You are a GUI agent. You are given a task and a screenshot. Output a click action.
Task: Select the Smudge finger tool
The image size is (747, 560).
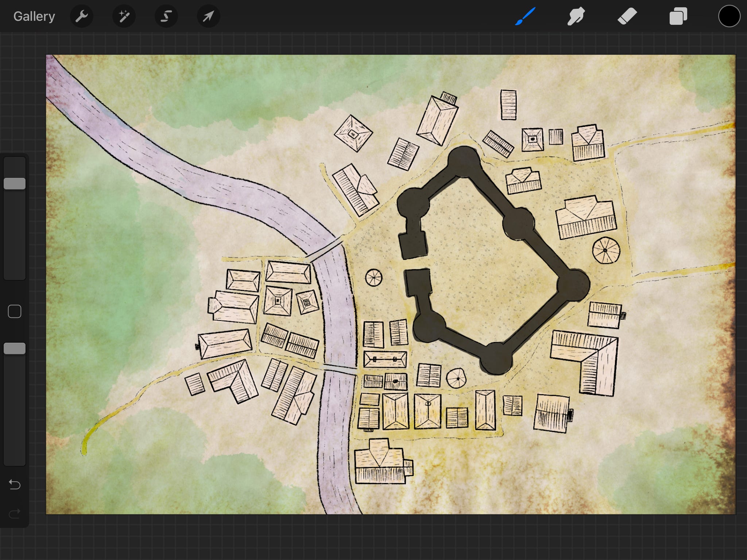[576, 16]
